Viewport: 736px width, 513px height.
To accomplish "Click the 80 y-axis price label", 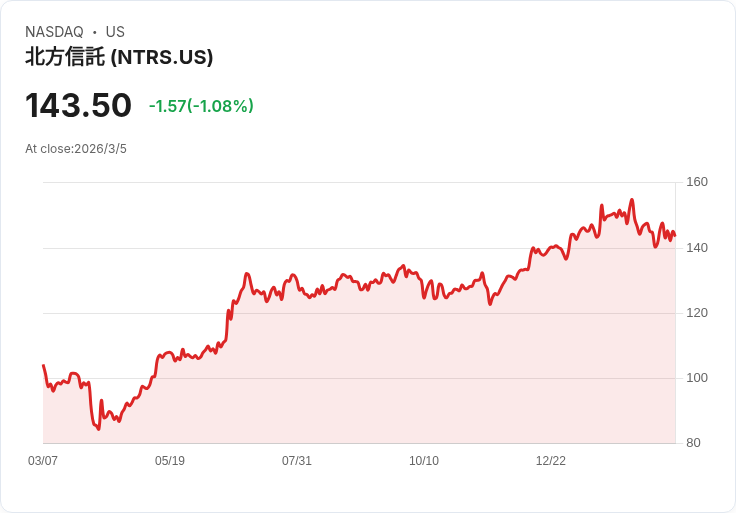I will tap(694, 443).
